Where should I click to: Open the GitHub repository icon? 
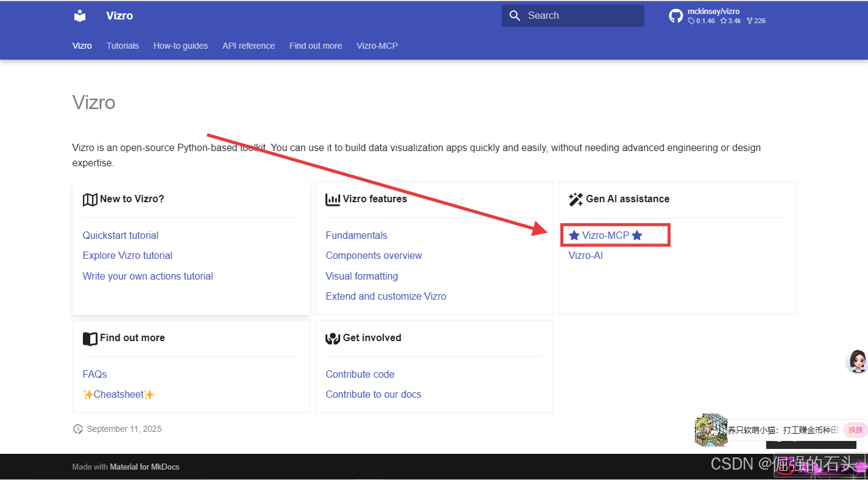pos(676,16)
